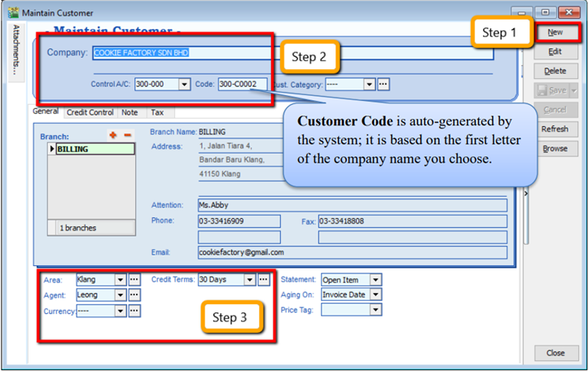Screen dimensions: 588x371
Task: Open Agent lookup ellipsis button
Action: (x=134, y=295)
